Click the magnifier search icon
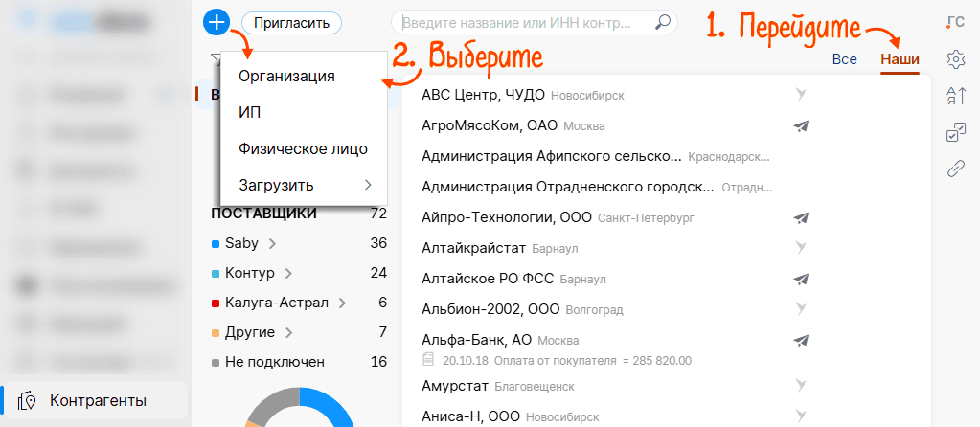 (663, 22)
